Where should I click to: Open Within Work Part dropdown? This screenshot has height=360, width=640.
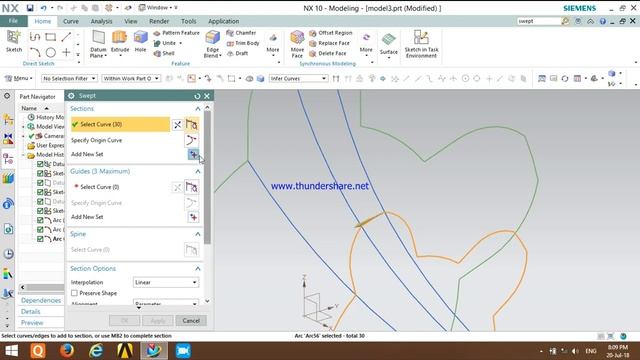click(131, 78)
